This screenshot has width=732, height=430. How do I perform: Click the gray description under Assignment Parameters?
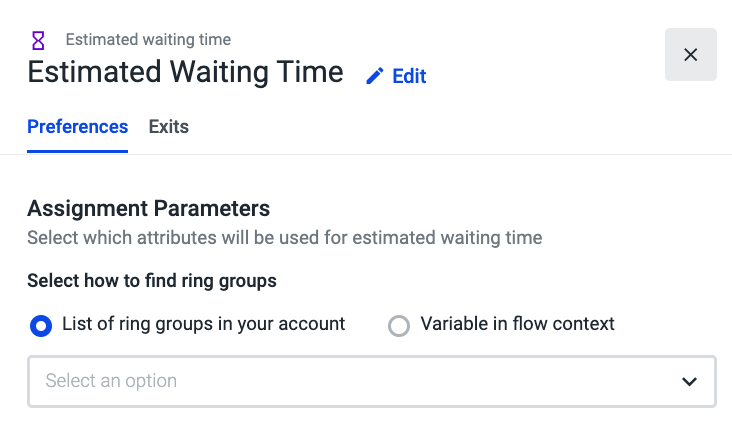(x=284, y=238)
